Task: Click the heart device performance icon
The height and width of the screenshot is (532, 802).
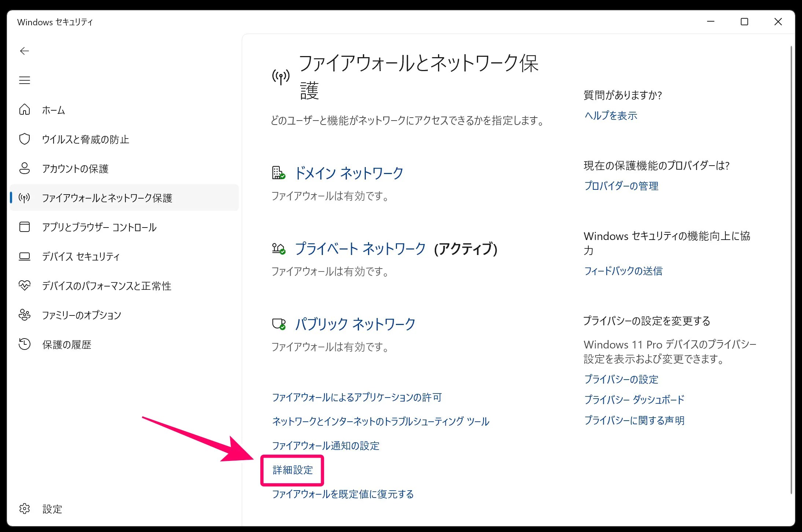Action: point(25,285)
